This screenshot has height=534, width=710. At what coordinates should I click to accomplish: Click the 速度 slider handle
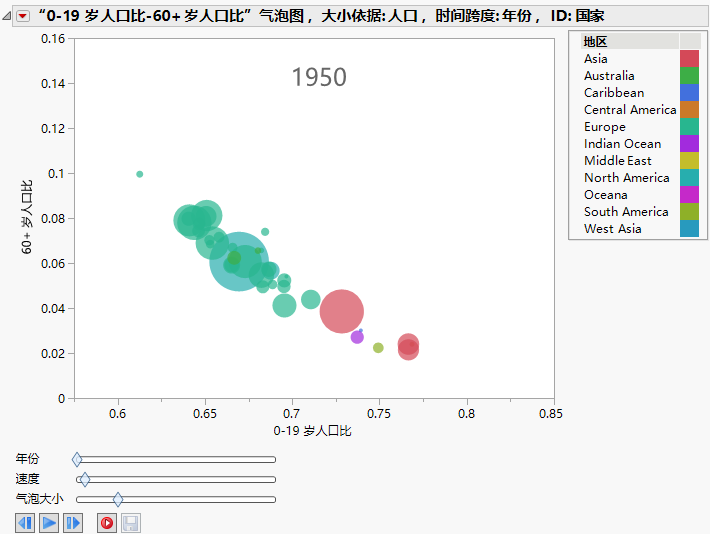pyautogui.click(x=85, y=479)
